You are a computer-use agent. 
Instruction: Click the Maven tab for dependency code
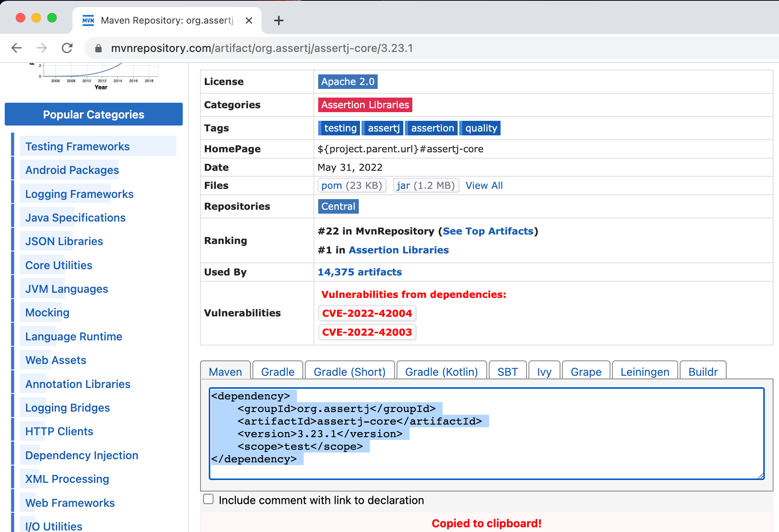click(226, 371)
